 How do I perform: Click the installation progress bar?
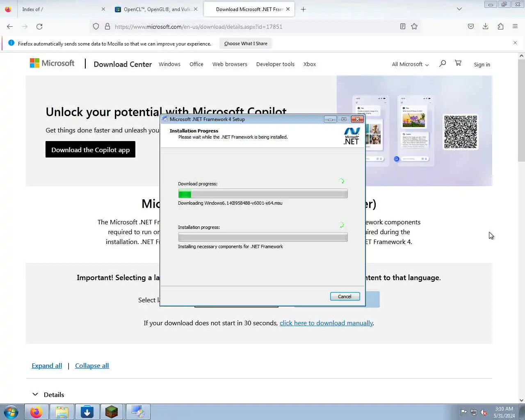click(x=263, y=237)
